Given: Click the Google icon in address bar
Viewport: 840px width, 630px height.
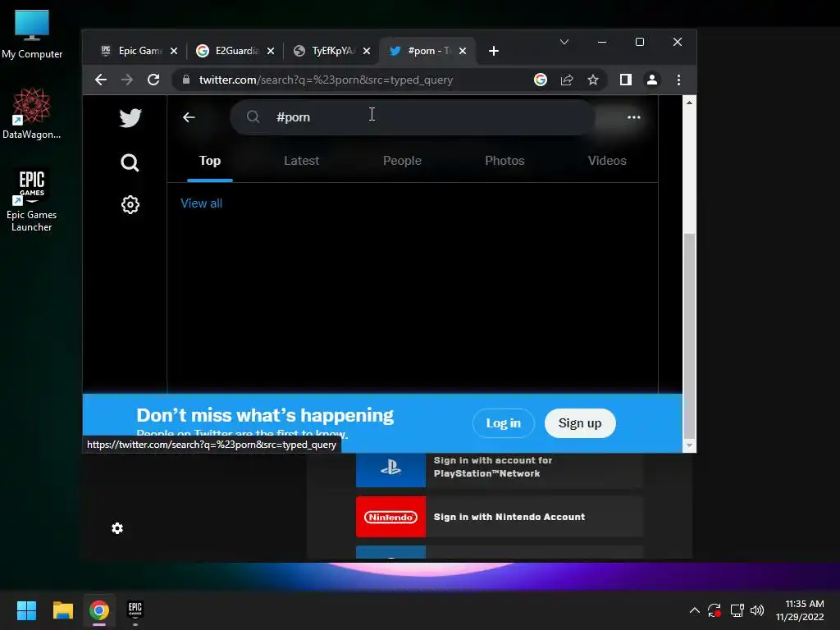Looking at the screenshot, I should [x=541, y=80].
